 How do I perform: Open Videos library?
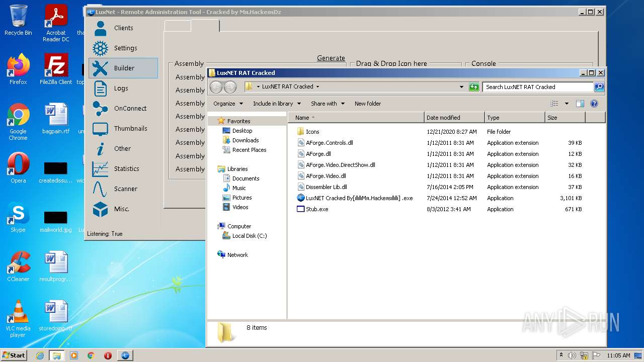(240, 207)
